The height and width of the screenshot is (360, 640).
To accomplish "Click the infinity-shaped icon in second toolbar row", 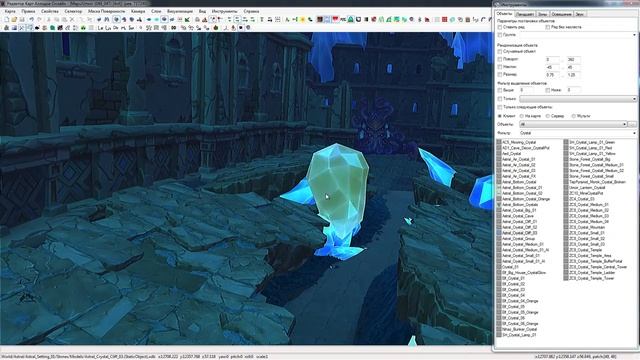I will 173,28.
